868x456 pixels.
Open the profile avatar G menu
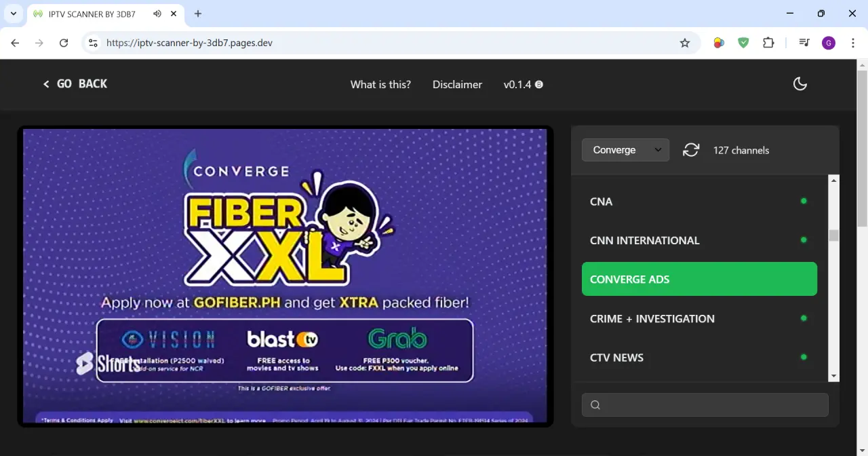coord(829,43)
